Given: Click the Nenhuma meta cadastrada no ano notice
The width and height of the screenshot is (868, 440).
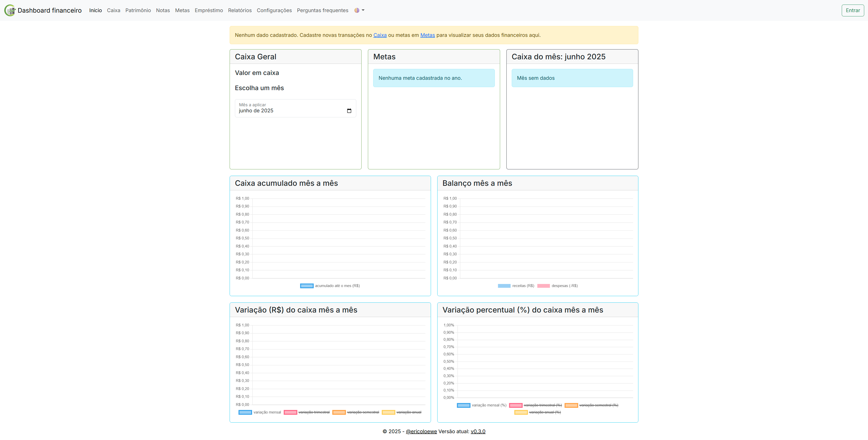Looking at the screenshot, I should [434, 78].
